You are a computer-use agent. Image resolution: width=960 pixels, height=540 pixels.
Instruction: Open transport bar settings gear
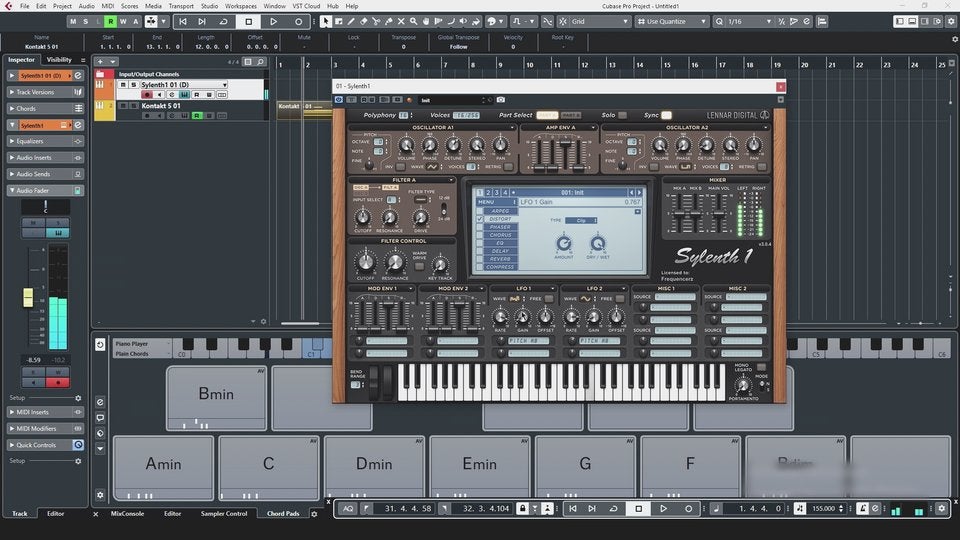(x=942, y=508)
